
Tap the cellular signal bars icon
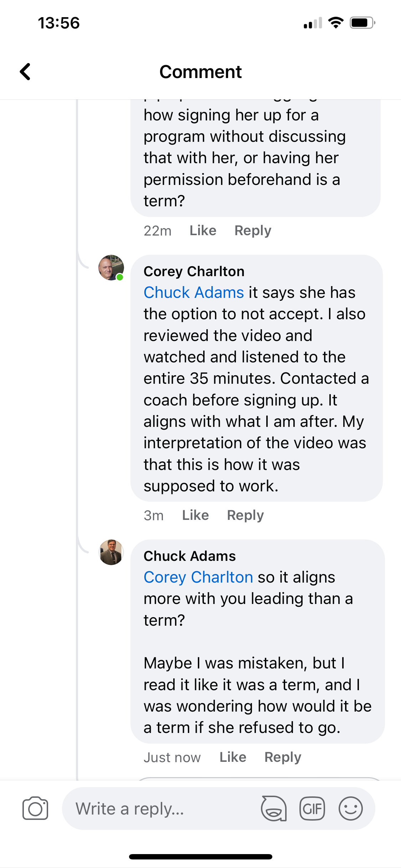pyautogui.click(x=313, y=23)
